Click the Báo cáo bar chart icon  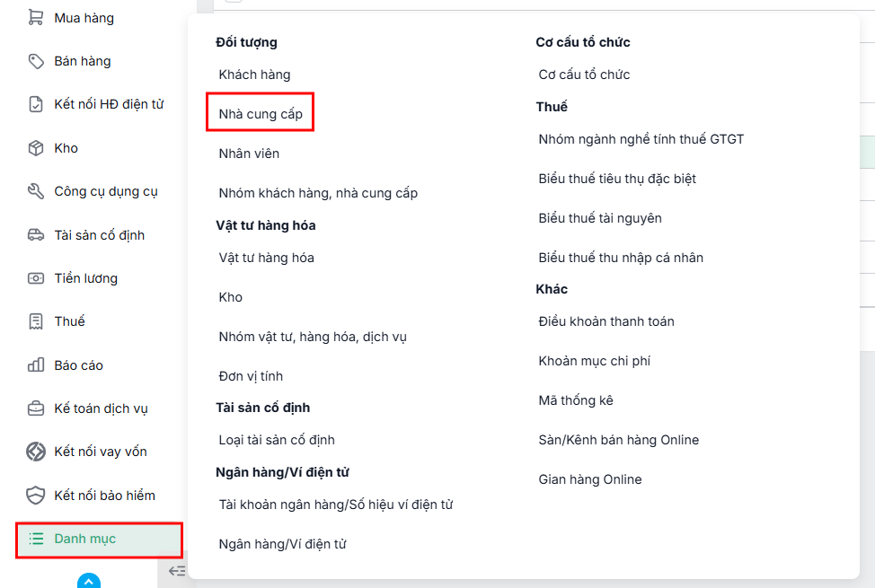pyautogui.click(x=36, y=365)
